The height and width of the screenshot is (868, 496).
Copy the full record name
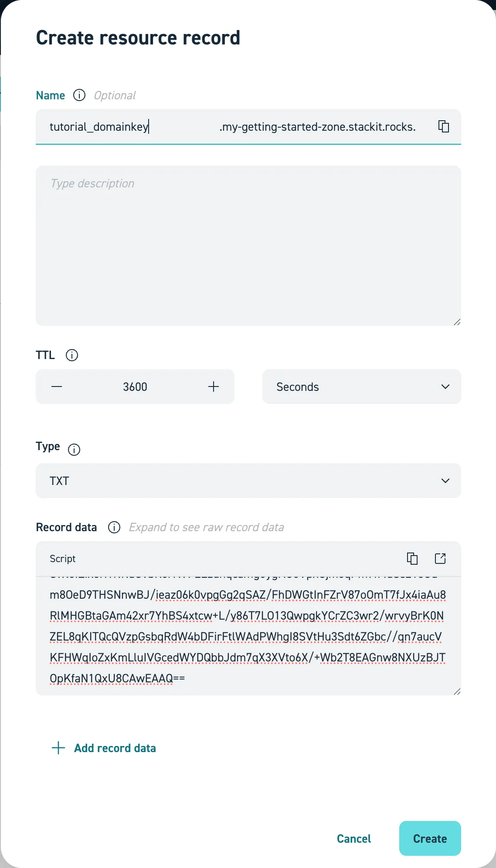[x=444, y=126]
